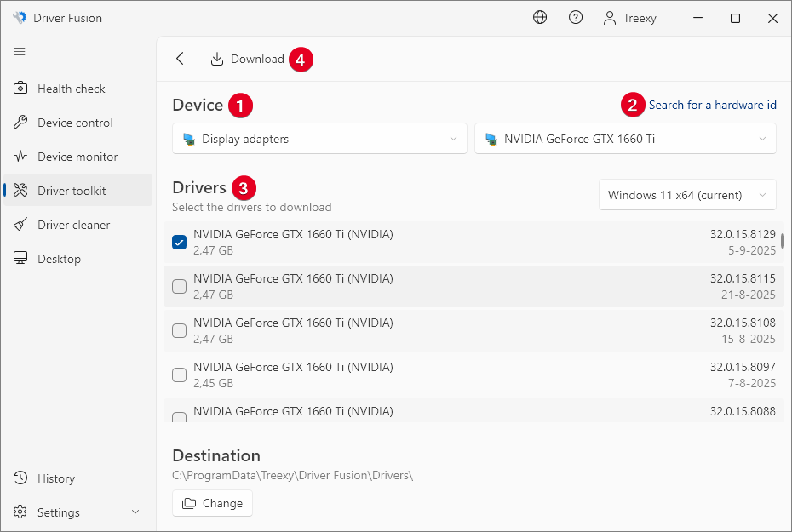Click the Driver cleaner broom icon

coord(20,224)
